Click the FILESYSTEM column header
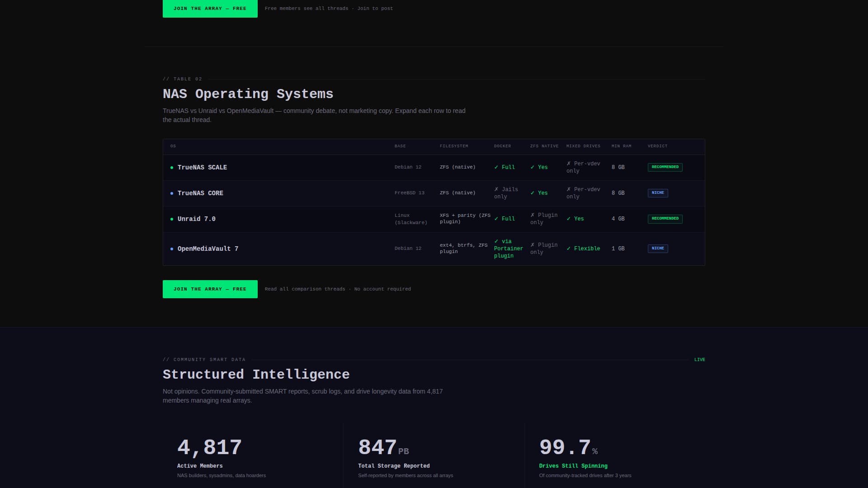This screenshot has width=868, height=488. coord(454,146)
